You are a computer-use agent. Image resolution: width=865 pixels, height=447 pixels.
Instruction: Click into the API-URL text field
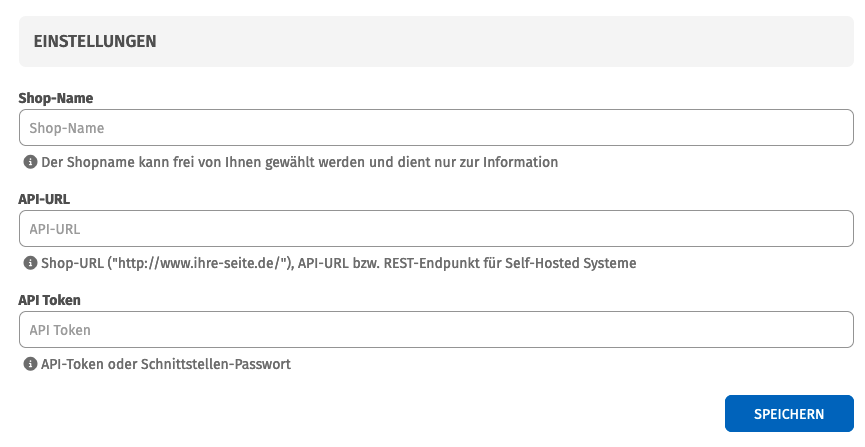coord(436,229)
